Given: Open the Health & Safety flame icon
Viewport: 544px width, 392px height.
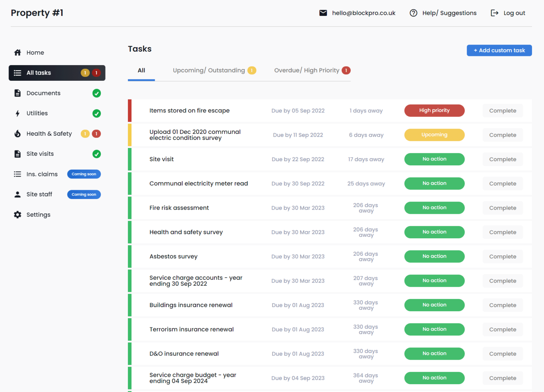Looking at the screenshot, I should 17,133.
